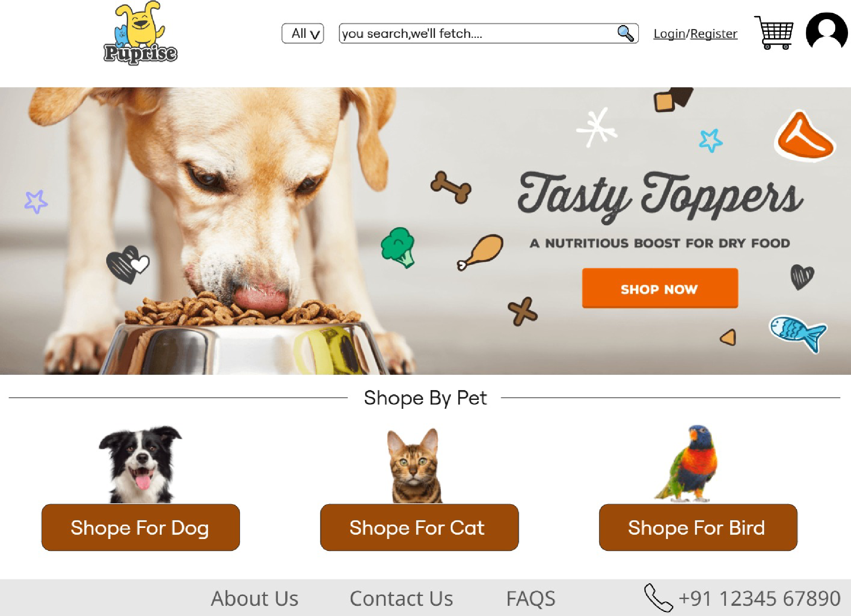This screenshot has height=616, width=851.
Task: Click the magnifying glass search icon
Action: (625, 33)
